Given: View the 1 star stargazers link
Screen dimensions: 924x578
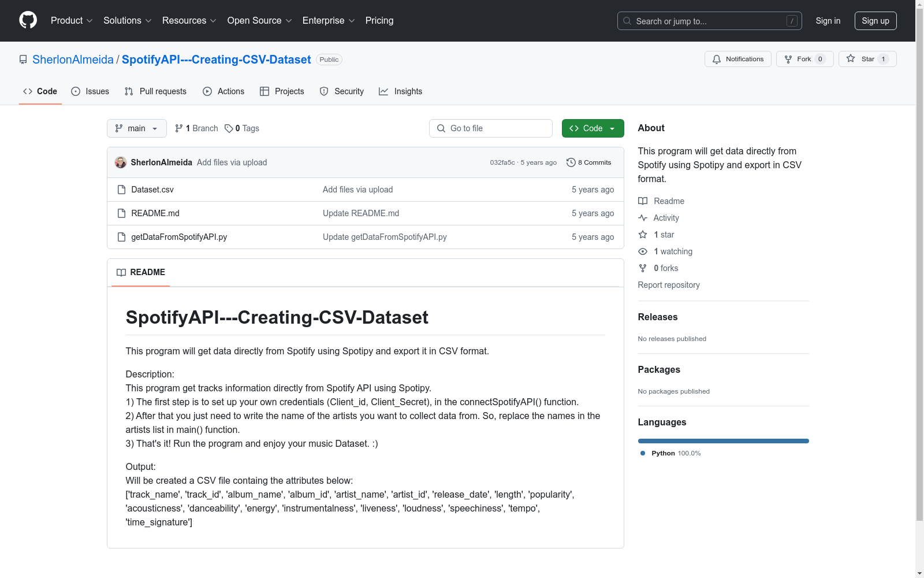Looking at the screenshot, I should 656,235.
